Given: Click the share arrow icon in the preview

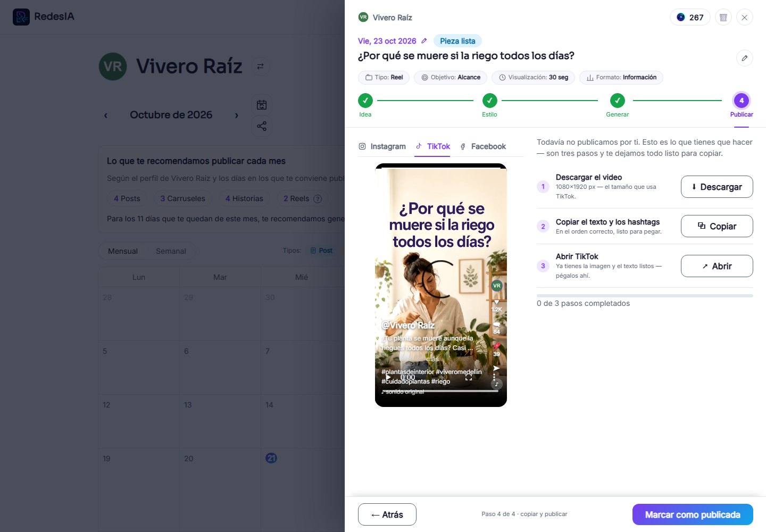Looking at the screenshot, I should [496, 368].
